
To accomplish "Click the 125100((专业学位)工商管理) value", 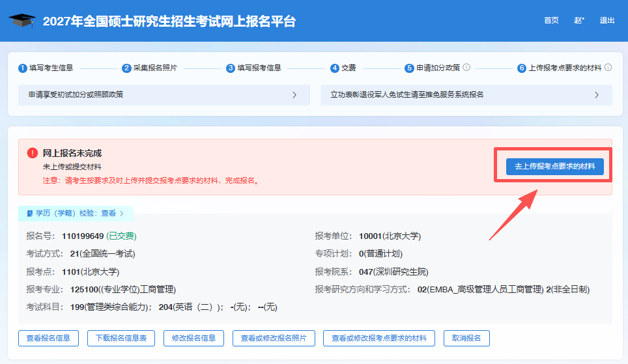I will coord(123,290).
